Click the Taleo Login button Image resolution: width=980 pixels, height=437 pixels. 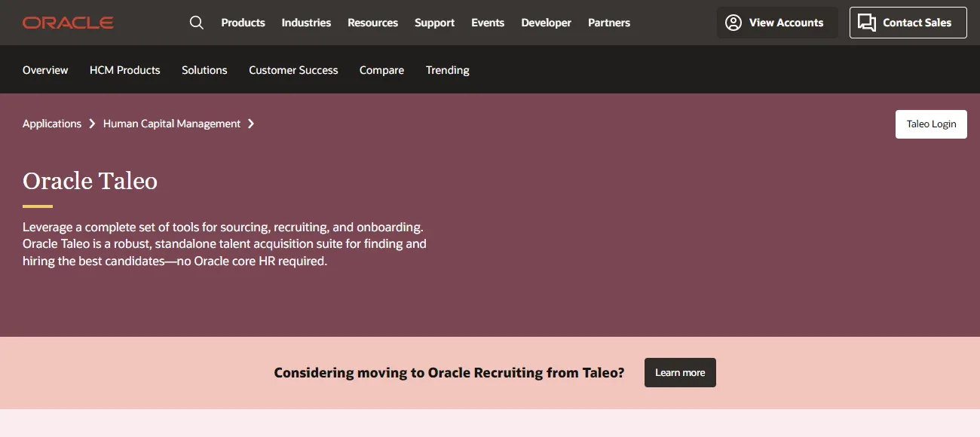click(931, 124)
